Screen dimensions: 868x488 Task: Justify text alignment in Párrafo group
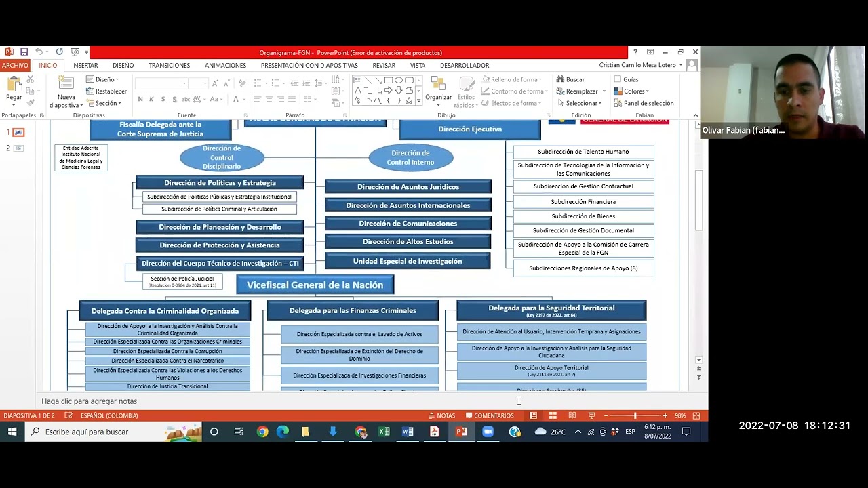coord(292,99)
